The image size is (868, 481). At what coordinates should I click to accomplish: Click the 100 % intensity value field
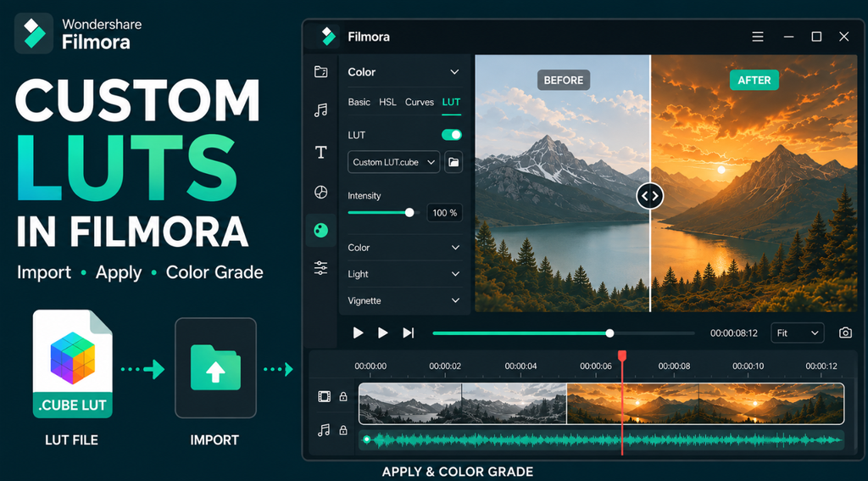(x=444, y=213)
